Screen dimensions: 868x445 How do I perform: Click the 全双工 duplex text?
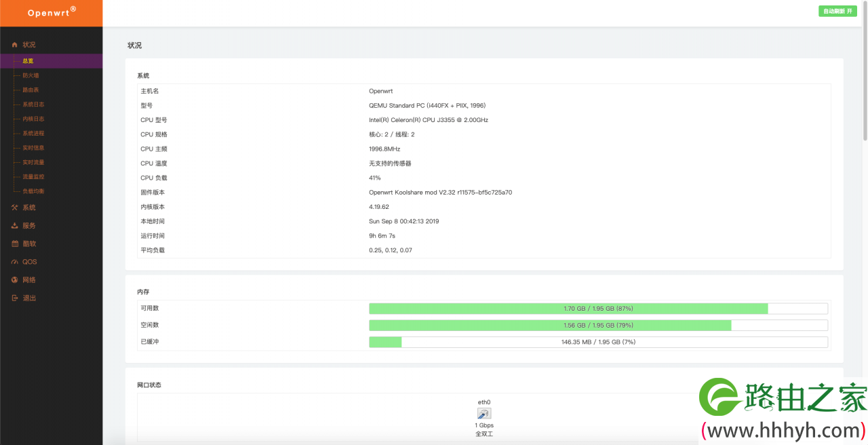pyautogui.click(x=484, y=433)
